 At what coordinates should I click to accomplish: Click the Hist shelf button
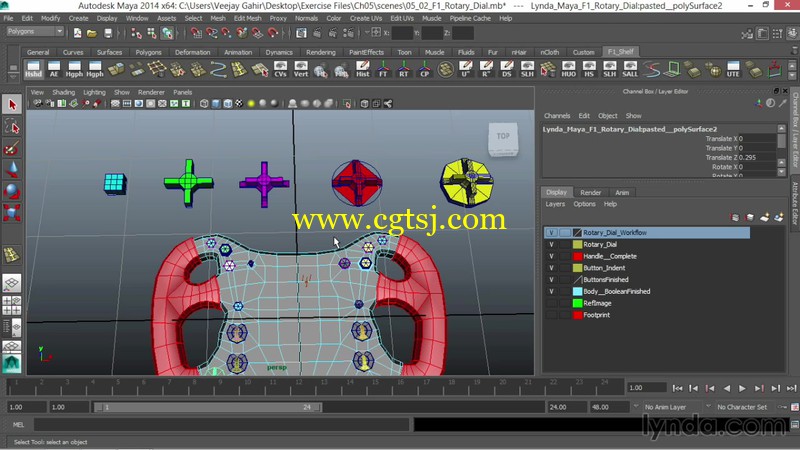[362, 69]
